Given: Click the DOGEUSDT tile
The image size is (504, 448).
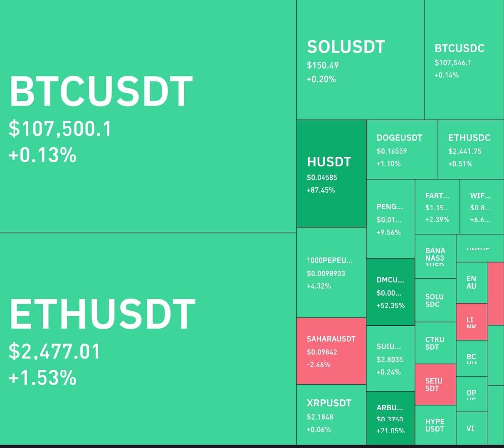Looking at the screenshot, I should point(402,150).
